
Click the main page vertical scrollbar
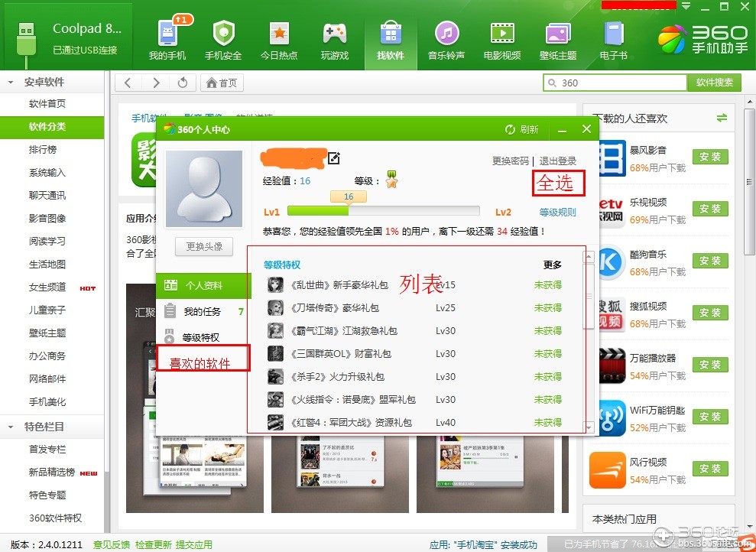click(750, 182)
